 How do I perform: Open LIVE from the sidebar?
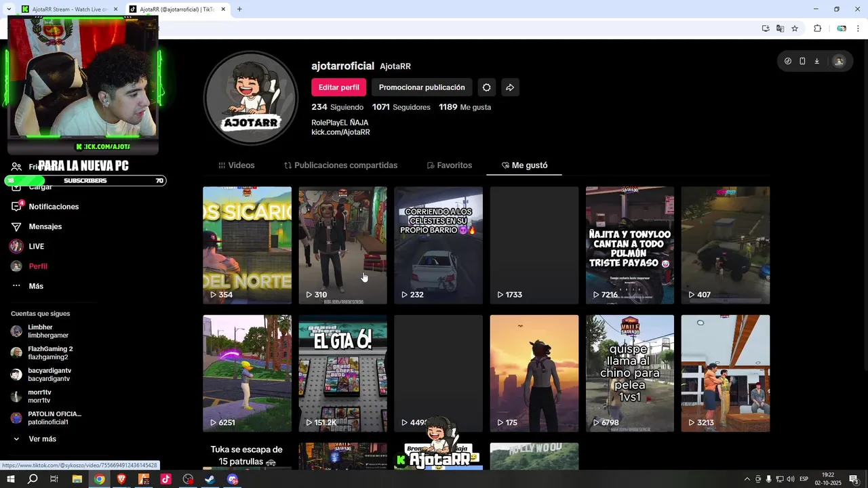click(x=36, y=247)
